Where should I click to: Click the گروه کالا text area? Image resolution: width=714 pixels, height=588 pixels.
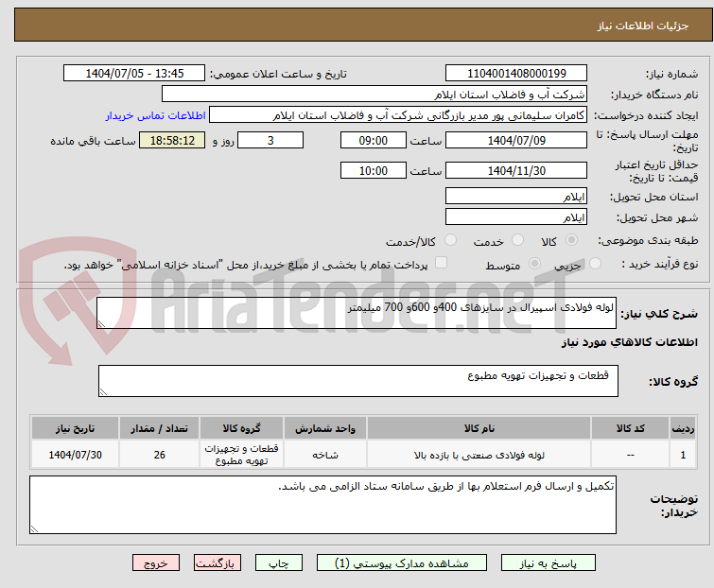tap(357, 381)
